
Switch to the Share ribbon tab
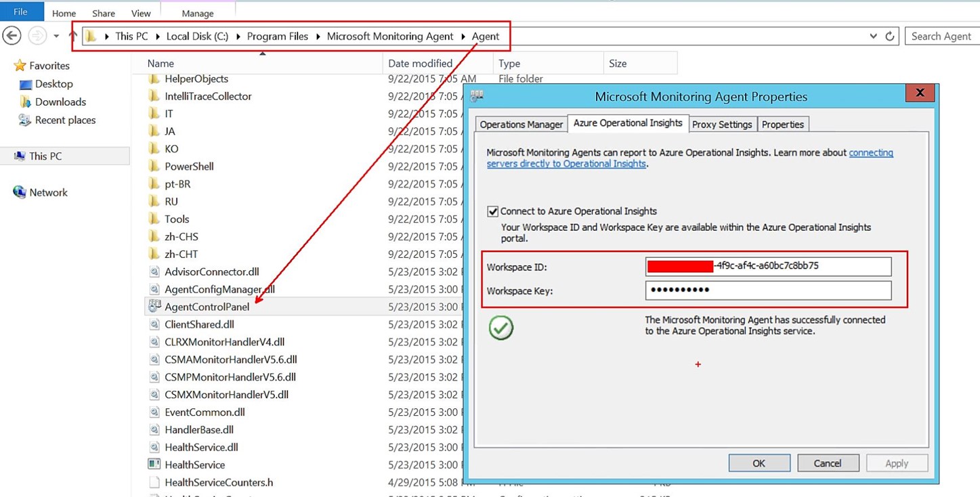104,13
